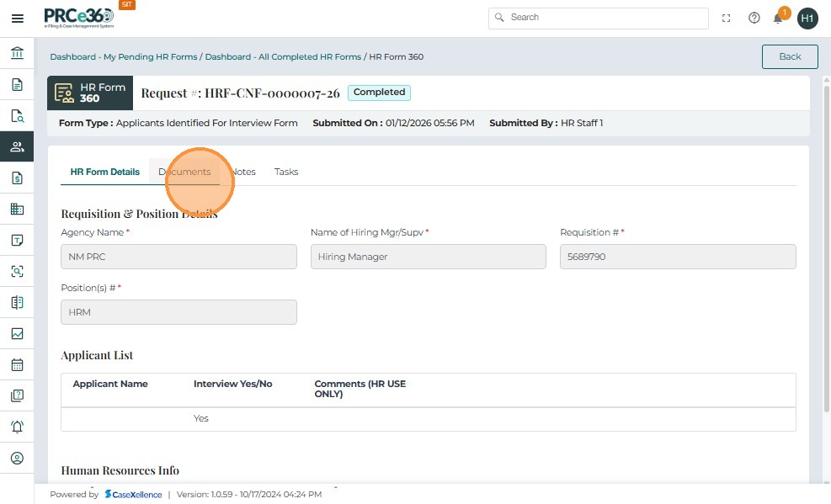The image size is (831, 504).
Task: Open the H1 user avatar menu
Action: coord(807,18)
